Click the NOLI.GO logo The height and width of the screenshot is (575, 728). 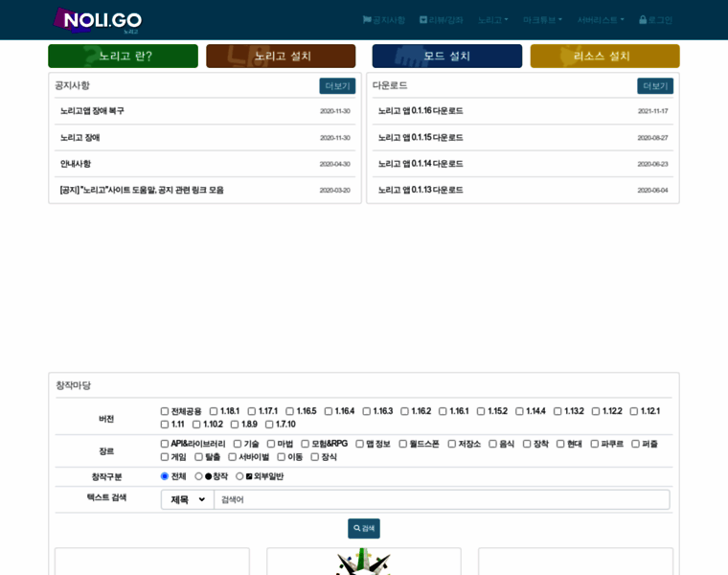pos(98,20)
